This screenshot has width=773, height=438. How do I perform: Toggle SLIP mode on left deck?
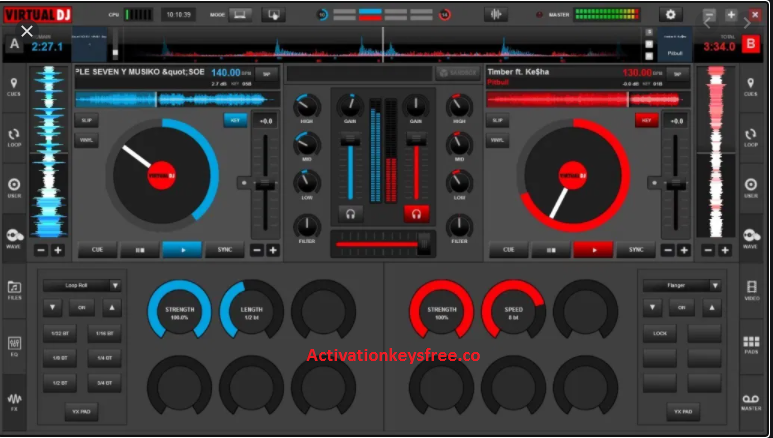click(87, 120)
